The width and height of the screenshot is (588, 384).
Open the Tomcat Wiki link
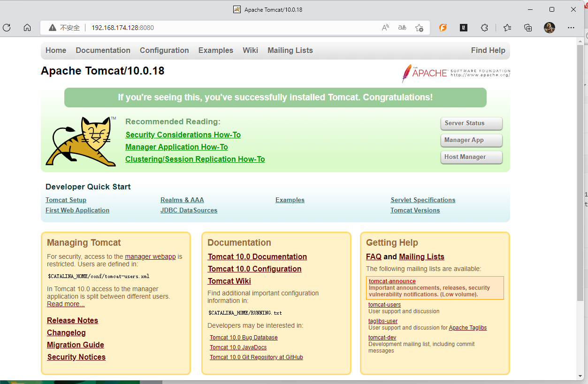coord(229,281)
